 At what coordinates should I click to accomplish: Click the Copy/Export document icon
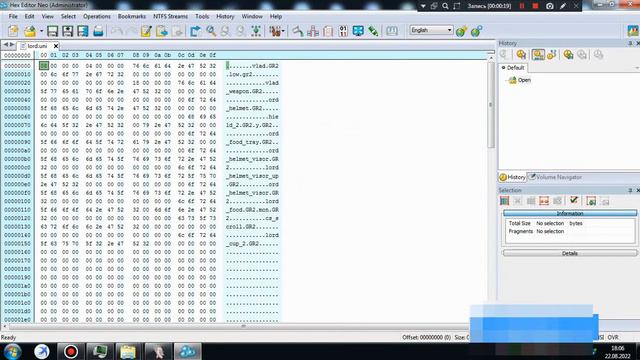pyautogui.click(x=162, y=31)
